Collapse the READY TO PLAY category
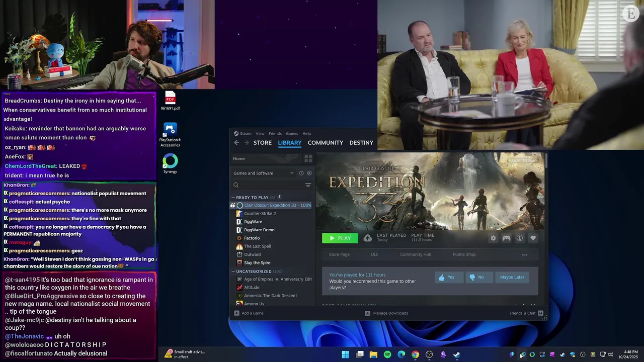 233,197
